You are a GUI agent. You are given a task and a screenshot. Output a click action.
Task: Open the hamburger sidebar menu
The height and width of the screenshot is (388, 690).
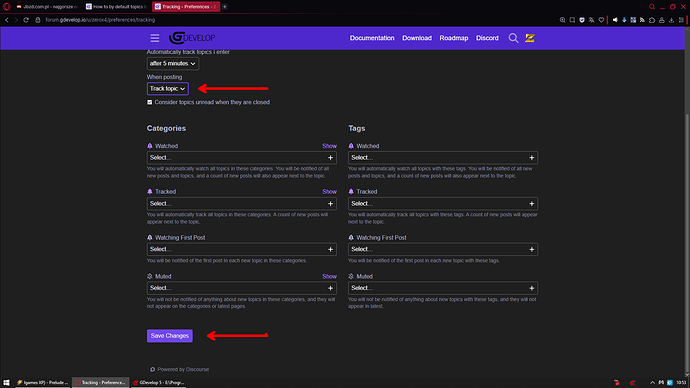coord(154,38)
